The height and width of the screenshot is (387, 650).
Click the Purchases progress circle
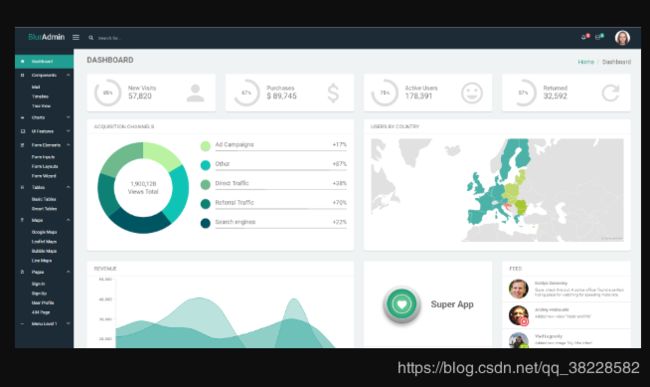pyautogui.click(x=246, y=93)
